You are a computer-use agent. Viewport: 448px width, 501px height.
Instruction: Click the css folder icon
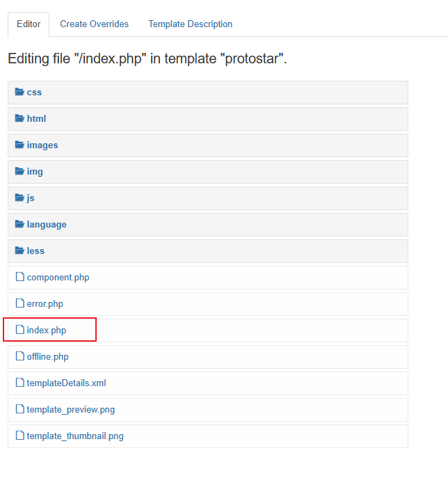click(19, 93)
